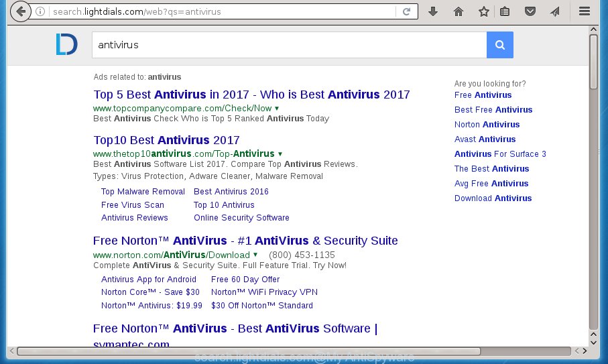Click vertical scrollbar up arrow at top
Screen dimensions: 608x364
[593, 29]
